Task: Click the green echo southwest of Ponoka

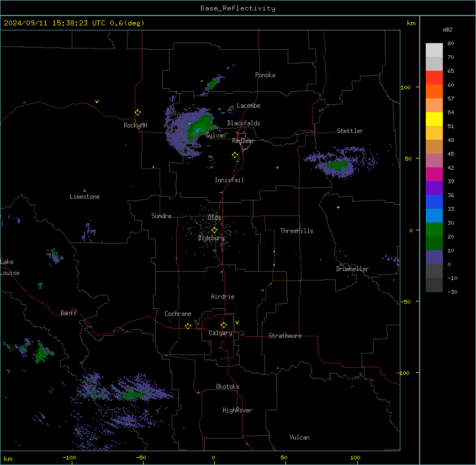Action: 213,83
